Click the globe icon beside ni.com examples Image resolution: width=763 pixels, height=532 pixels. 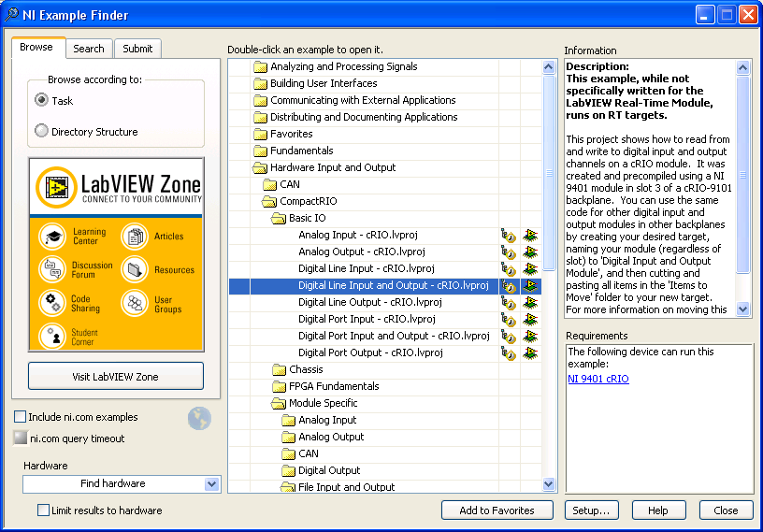pos(199,419)
